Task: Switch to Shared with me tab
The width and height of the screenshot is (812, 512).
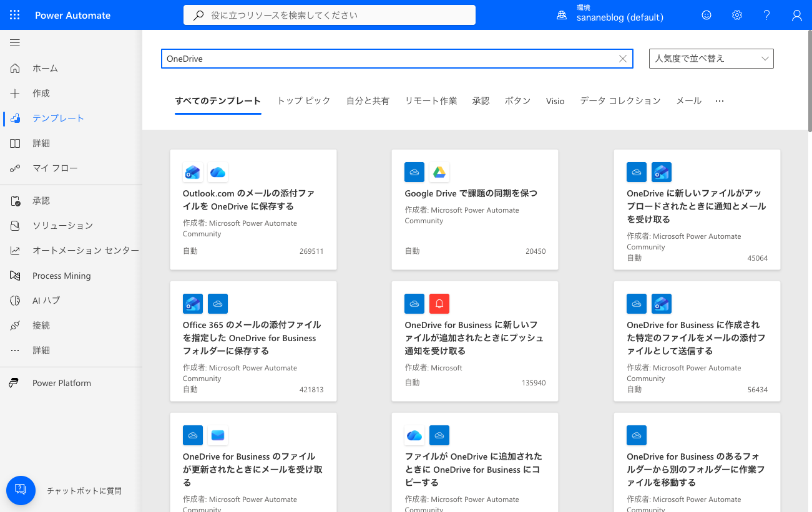Action: click(x=368, y=100)
